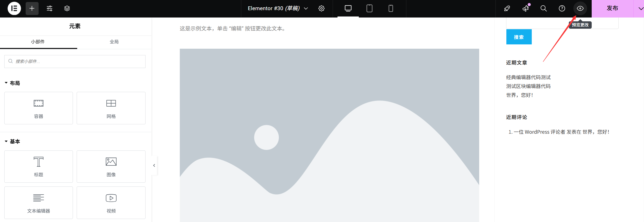Collapse the widget panel with side arrow
The width and height of the screenshot is (644, 222).
(x=154, y=165)
